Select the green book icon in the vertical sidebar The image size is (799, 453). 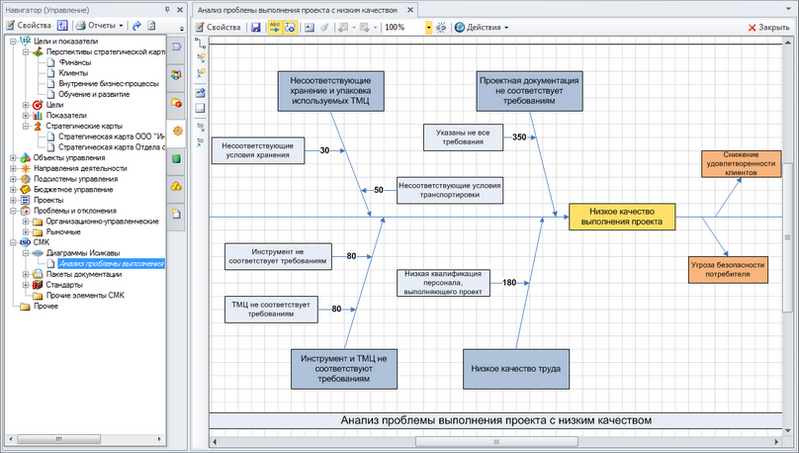pyautogui.click(x=176, y=158)
